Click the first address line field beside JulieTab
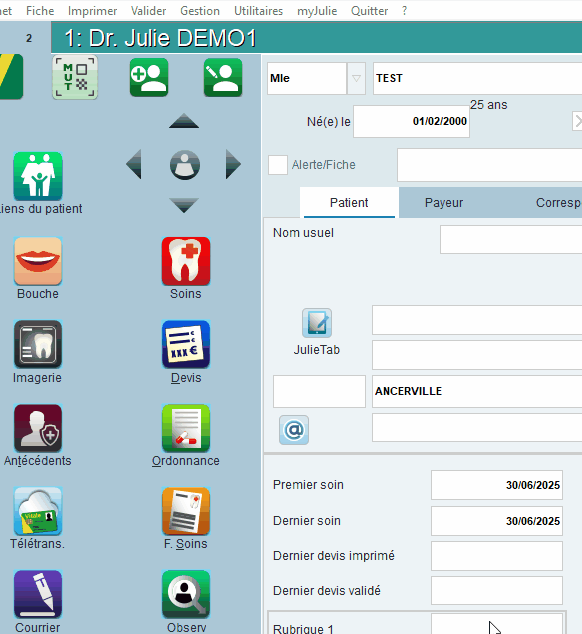 tap(477, 320)
